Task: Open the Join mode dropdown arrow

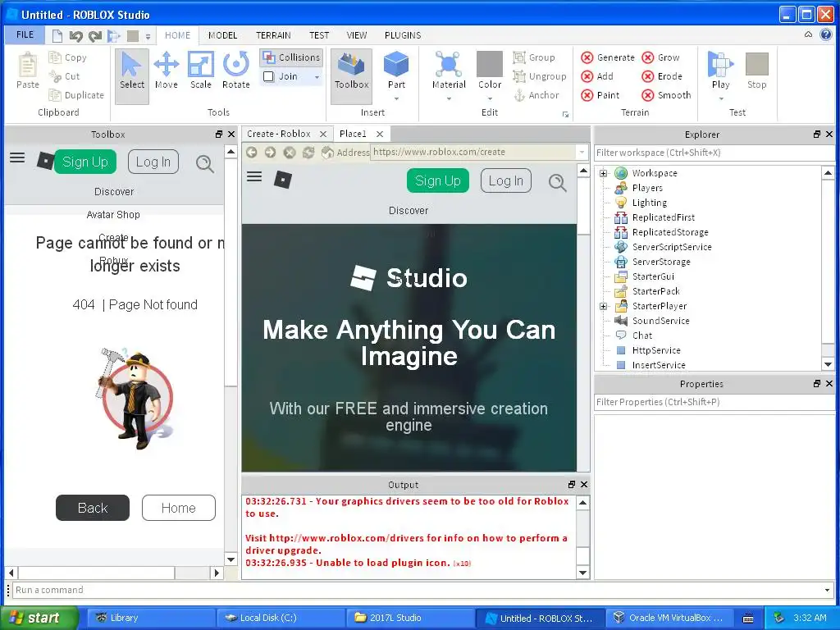Action: [317, 77]
